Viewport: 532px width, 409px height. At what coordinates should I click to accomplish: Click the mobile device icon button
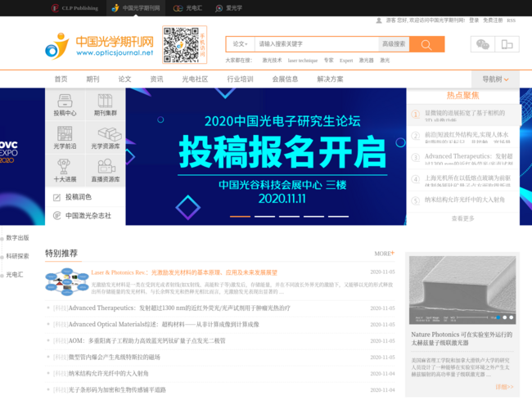(507, 44)
